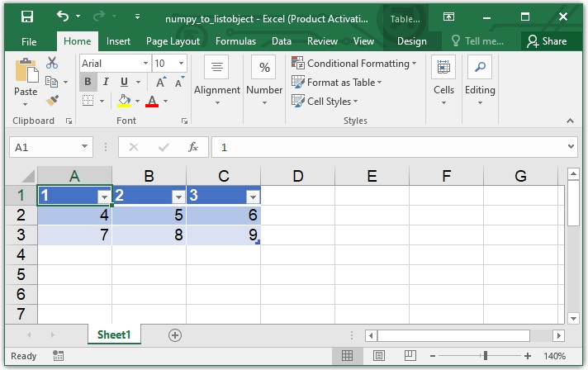Toggle Underline formatting
This screenshot has height=370, width=588.
coord(124,82)
